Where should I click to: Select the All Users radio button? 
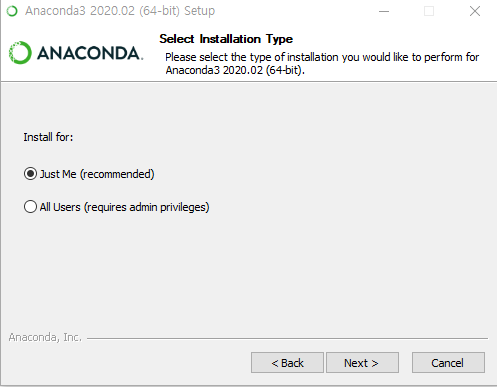[30, 207]
